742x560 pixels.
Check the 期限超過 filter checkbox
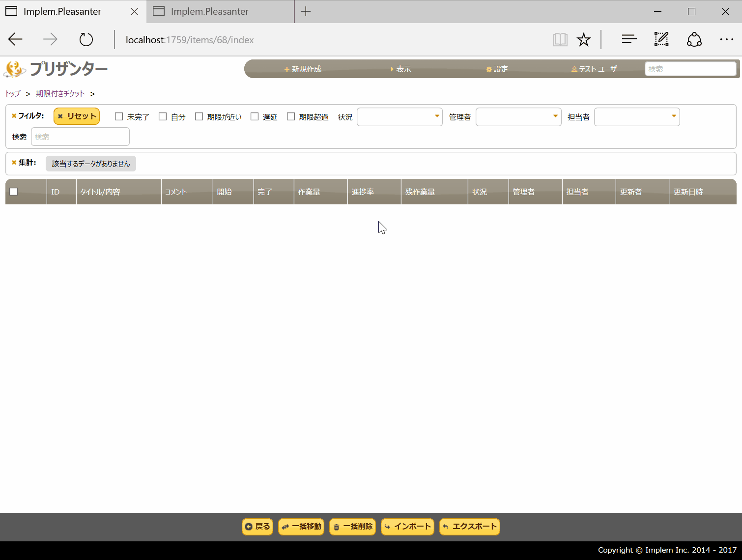291,117
